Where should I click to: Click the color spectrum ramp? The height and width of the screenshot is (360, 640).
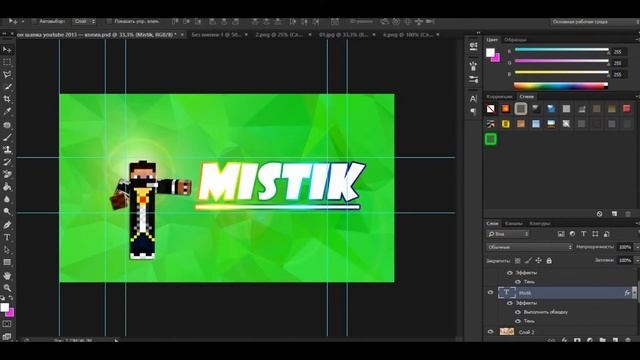point(561,86)
